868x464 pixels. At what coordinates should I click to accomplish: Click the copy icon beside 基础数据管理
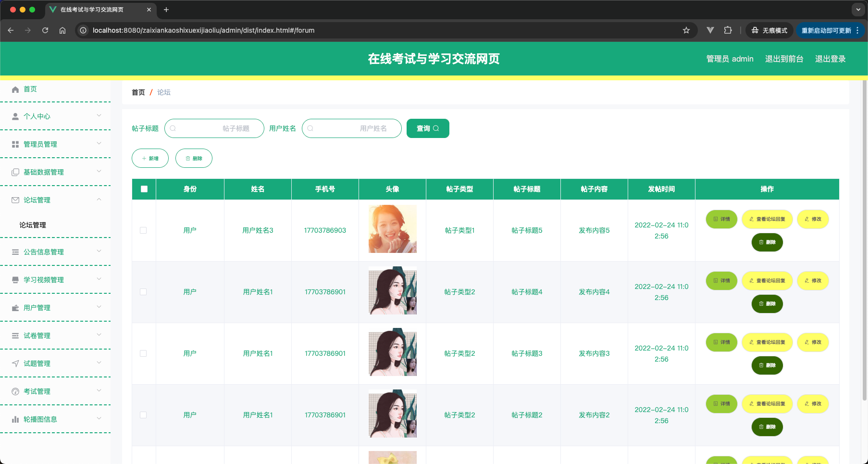click(x=15, y=172)
